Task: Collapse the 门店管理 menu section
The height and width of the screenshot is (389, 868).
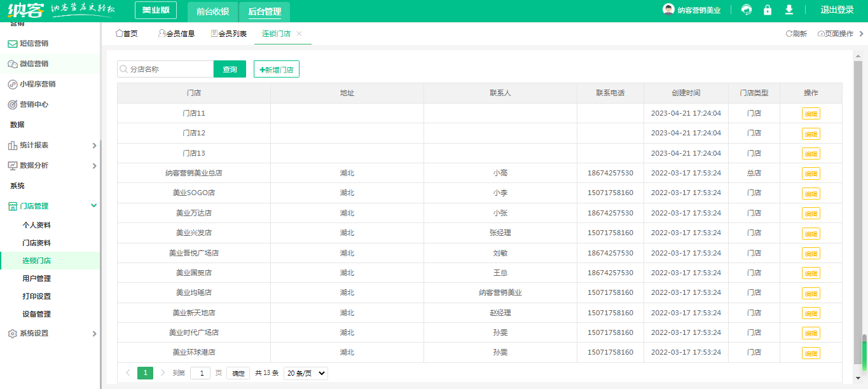Action: (x=94, y=206)
